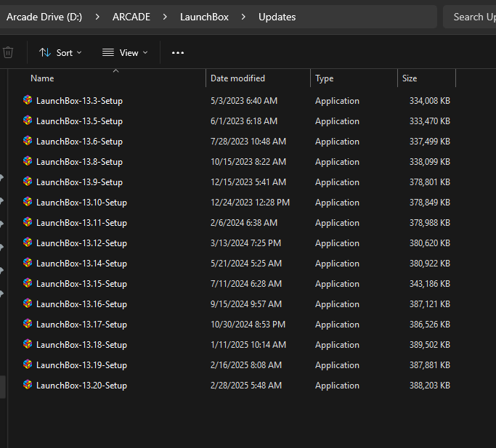Click the LaunchBox-13.12-Setup file icon
This screenshot has width=496, height=448.
(x=28, y=243)
